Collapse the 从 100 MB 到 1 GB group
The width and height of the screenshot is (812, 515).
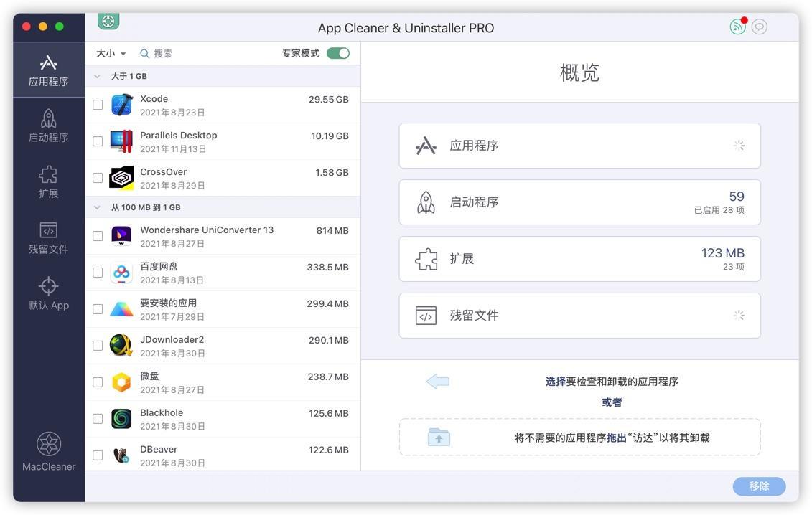tap(97, 207)
